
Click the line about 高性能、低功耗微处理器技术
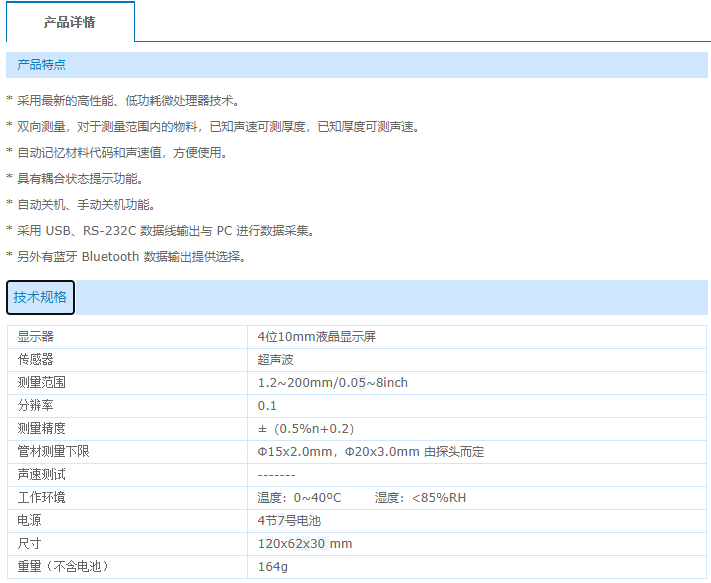pos(128,101)
